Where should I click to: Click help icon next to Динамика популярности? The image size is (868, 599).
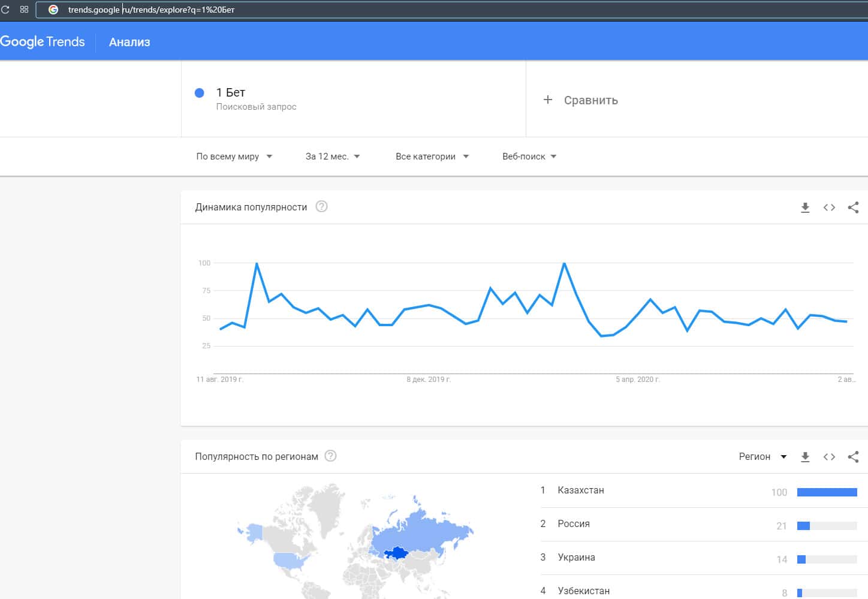(x=321, y=207)
